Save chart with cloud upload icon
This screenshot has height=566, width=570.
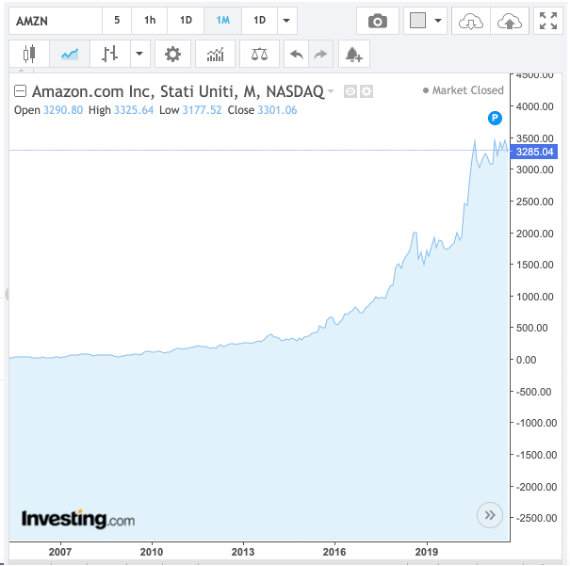tap(510, 21)
